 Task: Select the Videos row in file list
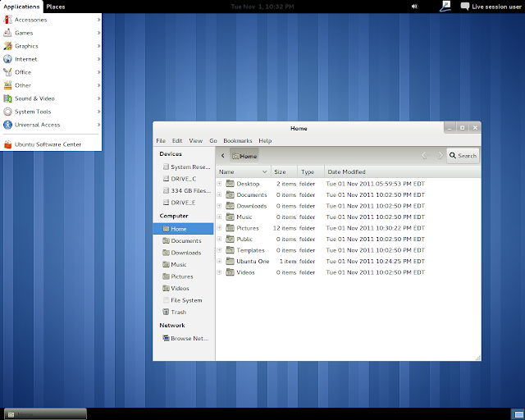pyautogui.click(x=348, y=272)
